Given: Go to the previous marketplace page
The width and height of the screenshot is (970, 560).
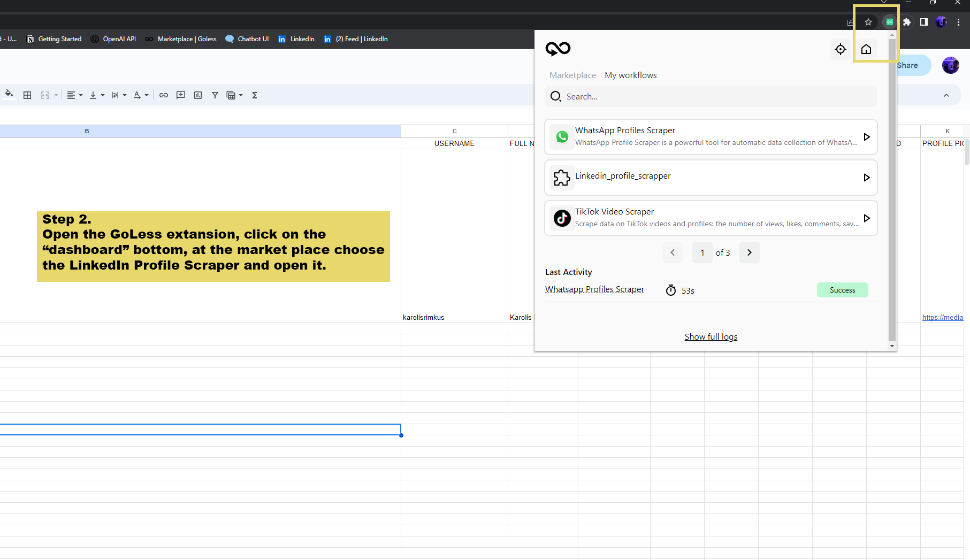Looking at the screenshot, I should tap(673, 252).
